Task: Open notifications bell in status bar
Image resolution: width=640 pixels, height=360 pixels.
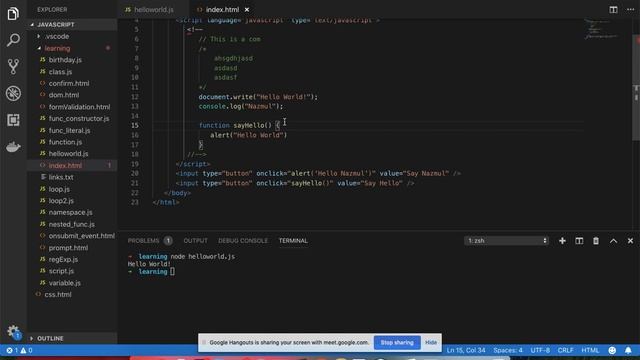Action: 628,350
